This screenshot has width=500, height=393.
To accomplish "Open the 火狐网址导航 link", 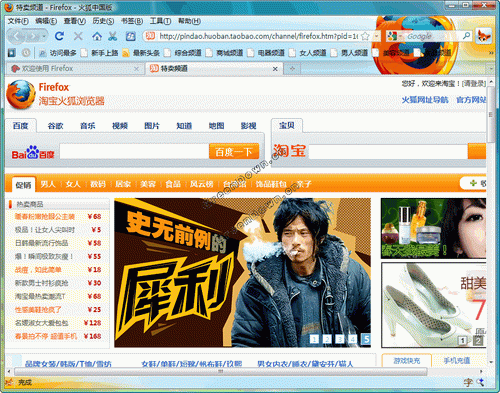I will point(425,100).
